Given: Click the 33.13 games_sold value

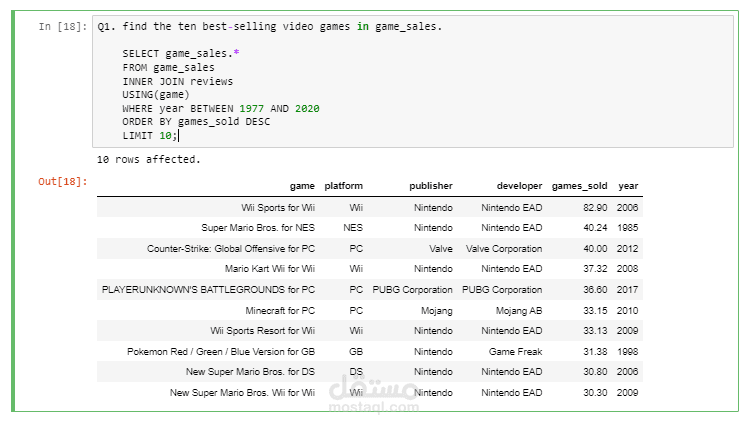Looking at the screenshot, I should (595, 331).
